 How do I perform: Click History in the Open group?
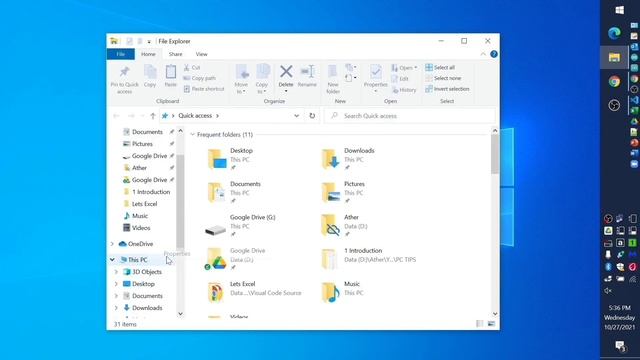click(x=404, y=89)
